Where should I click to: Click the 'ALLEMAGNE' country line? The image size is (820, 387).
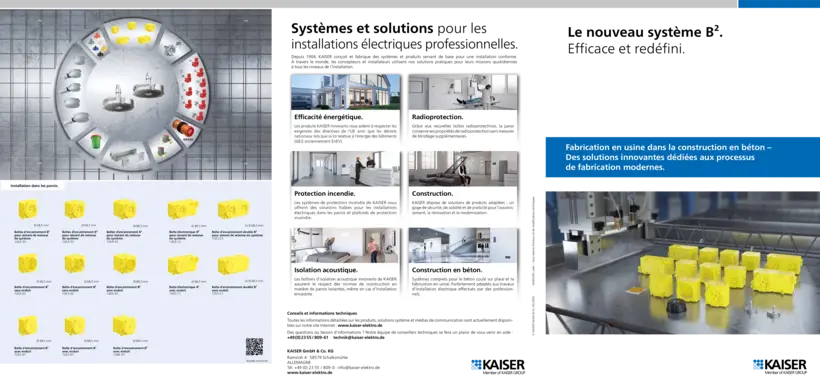[x=299, y=362]
